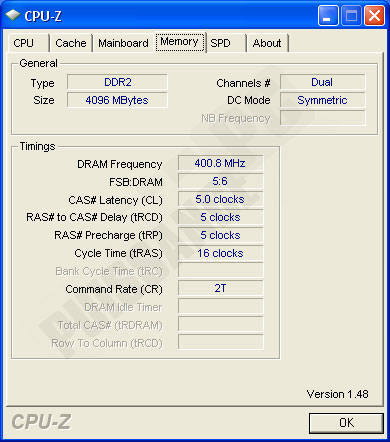The image size is (390, 442).
Task: Click the DDR2 memory type field
Action: tap(117, 82)
